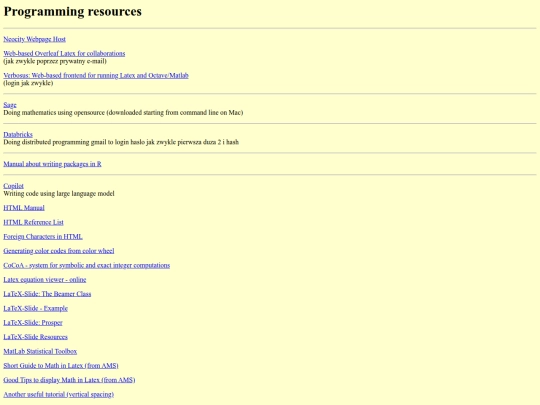Click text 'Writing code using large language model'

pyautogui.click(x=59, y=194)
